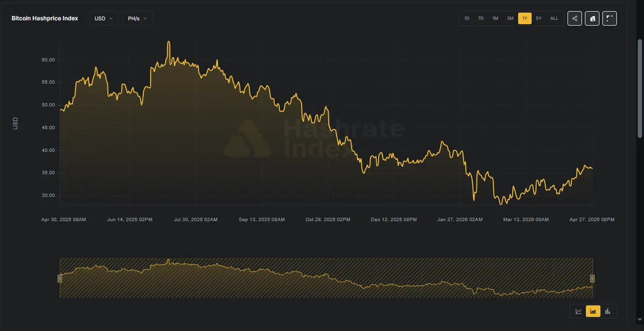This screenshot has height=331, width=644.
Task: Select the ALL time range tab
Action: [553, 18]
